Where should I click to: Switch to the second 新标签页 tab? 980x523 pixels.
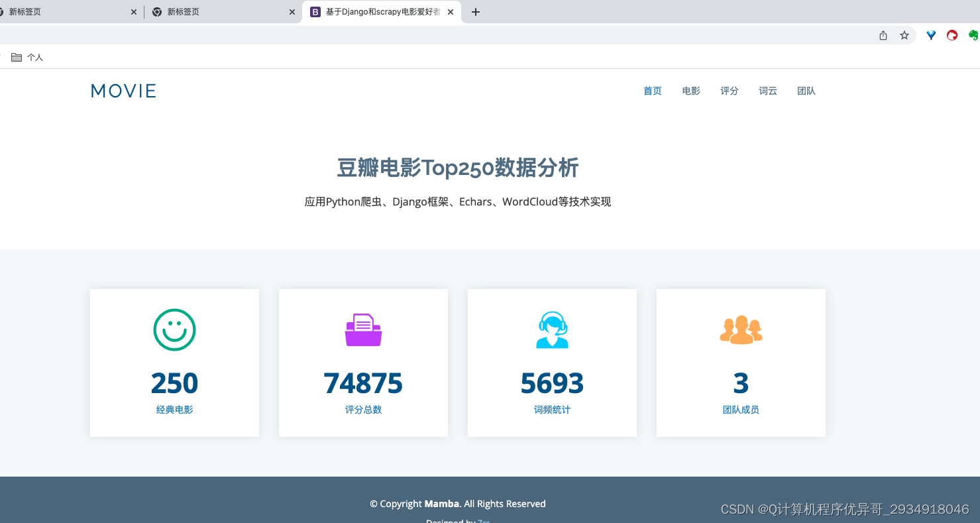[223, 12]
